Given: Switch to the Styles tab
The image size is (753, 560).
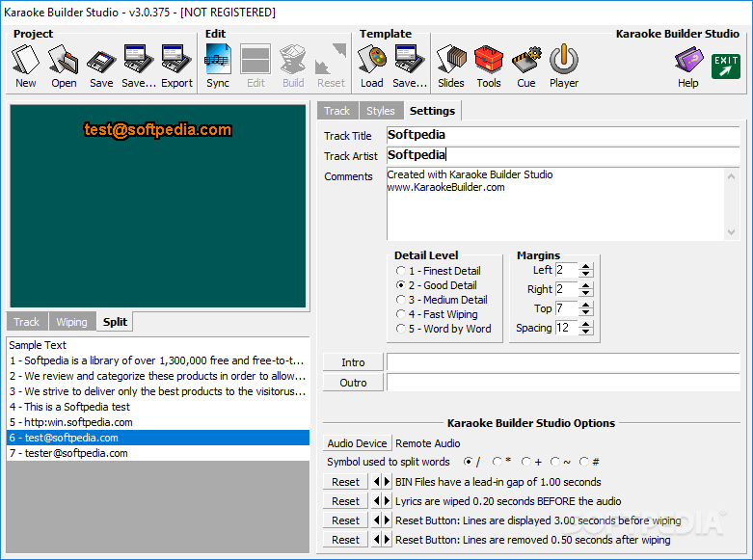Looking at the screenshot, I should pos(381,111).
